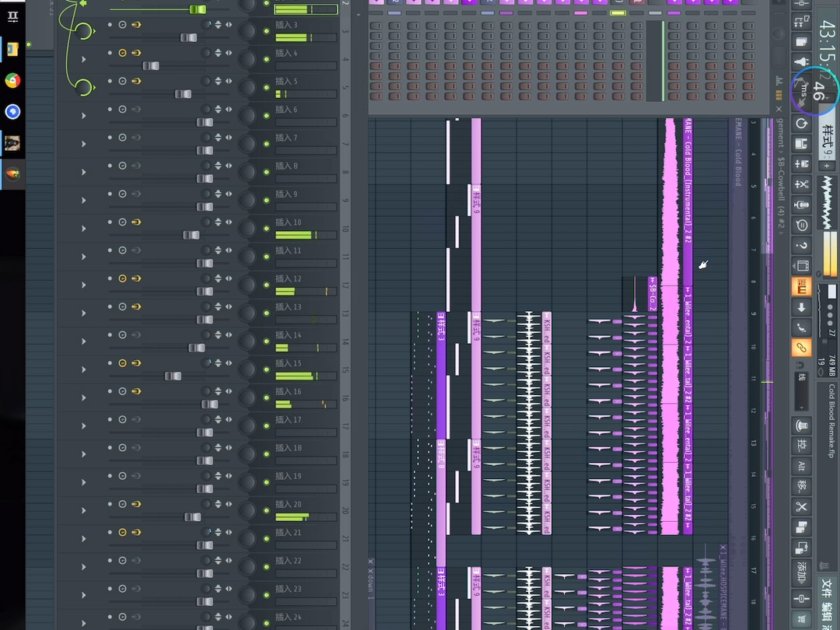Click the horizontal slider icon below 添加

801,598
